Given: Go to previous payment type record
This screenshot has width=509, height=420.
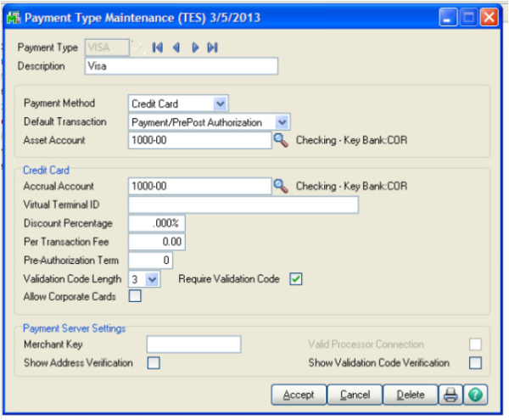Looking at the screenshot, I should coord(176,48).
